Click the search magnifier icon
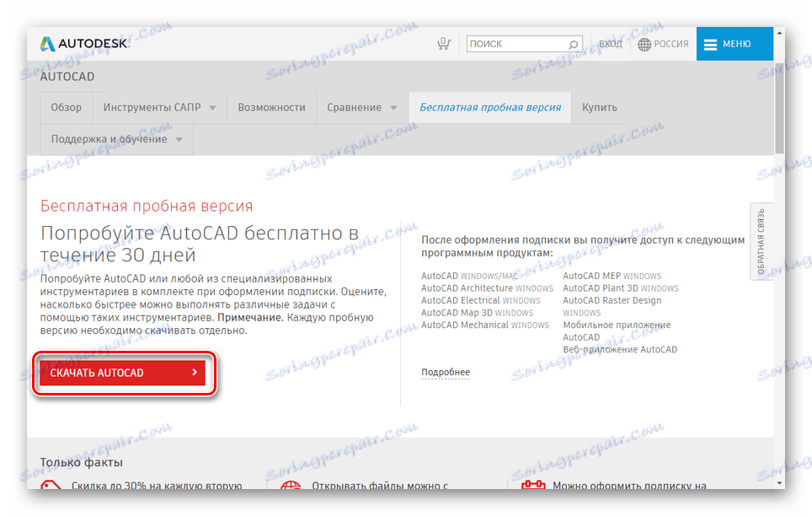 point(574,44)
